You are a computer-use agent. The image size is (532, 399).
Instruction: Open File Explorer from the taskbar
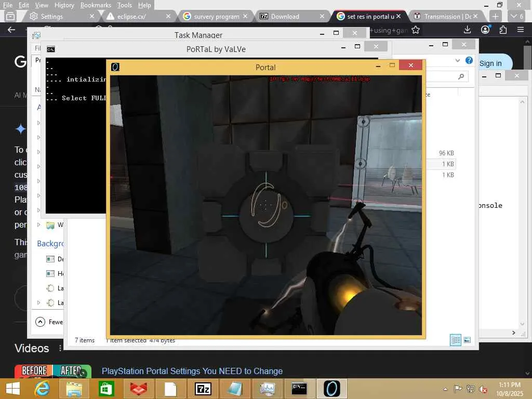tap(74, 389)
